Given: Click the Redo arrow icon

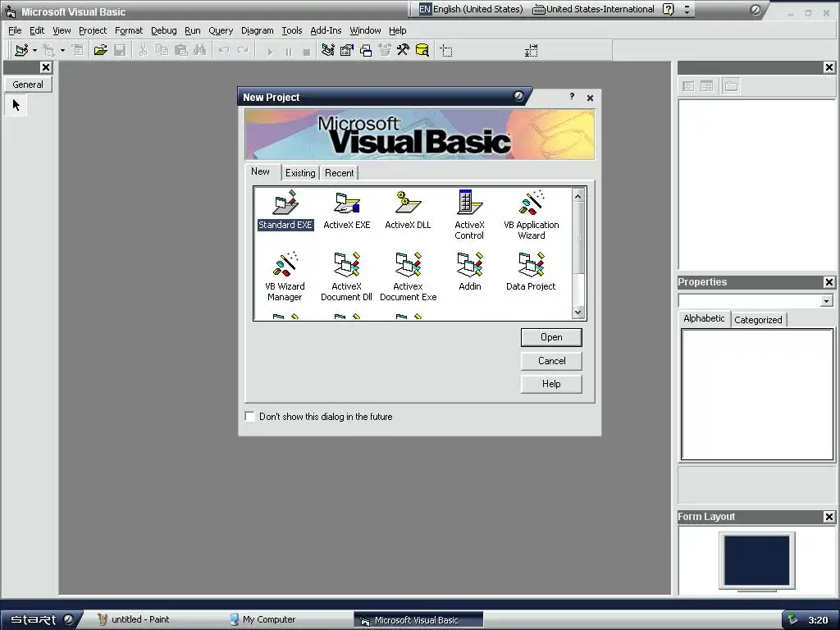Looking at the screenshot, I should 243,50.
